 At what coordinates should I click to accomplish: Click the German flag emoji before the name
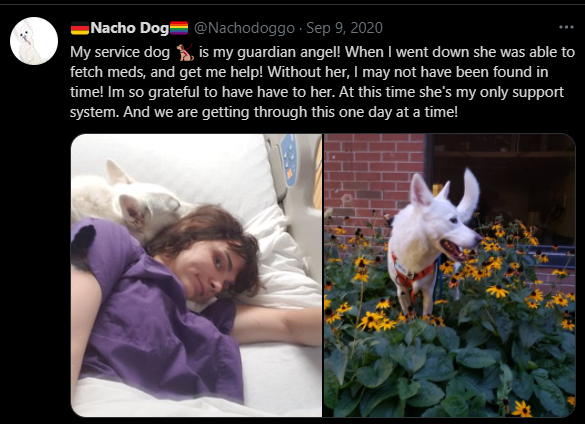(80, 28)
